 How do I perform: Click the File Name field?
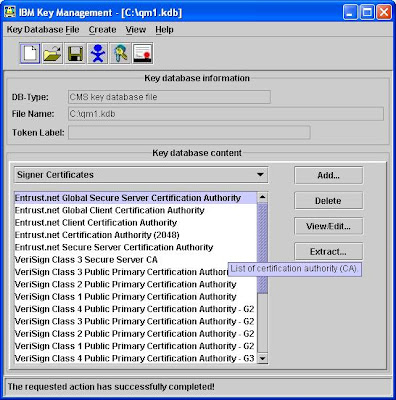tap(226, 114)
